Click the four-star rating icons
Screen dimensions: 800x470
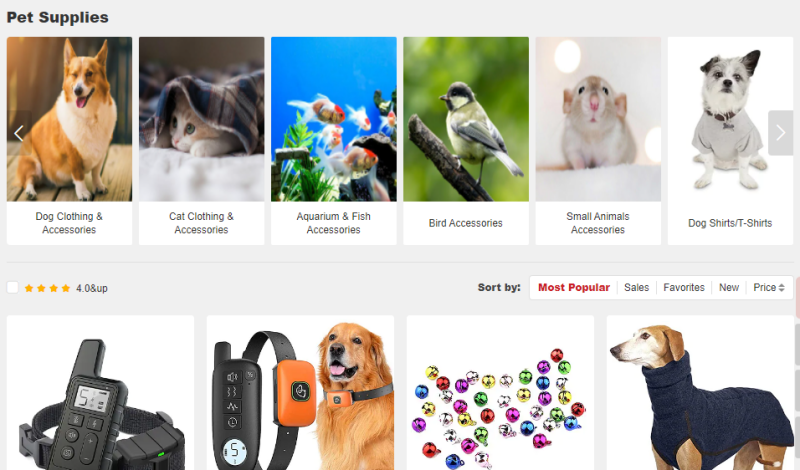point(47,288)
